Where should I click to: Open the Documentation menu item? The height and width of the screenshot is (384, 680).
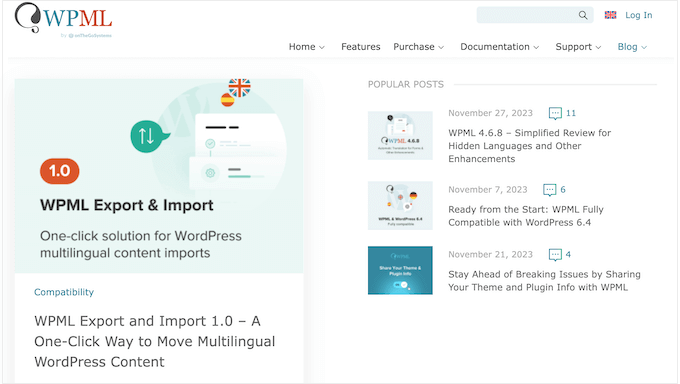point(495,47)
